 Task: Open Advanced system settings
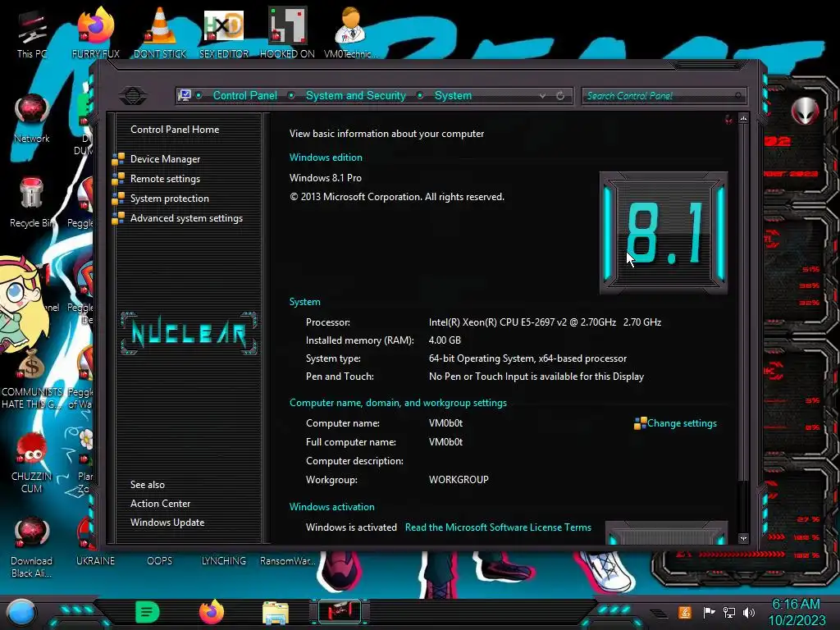click(186, 218)
